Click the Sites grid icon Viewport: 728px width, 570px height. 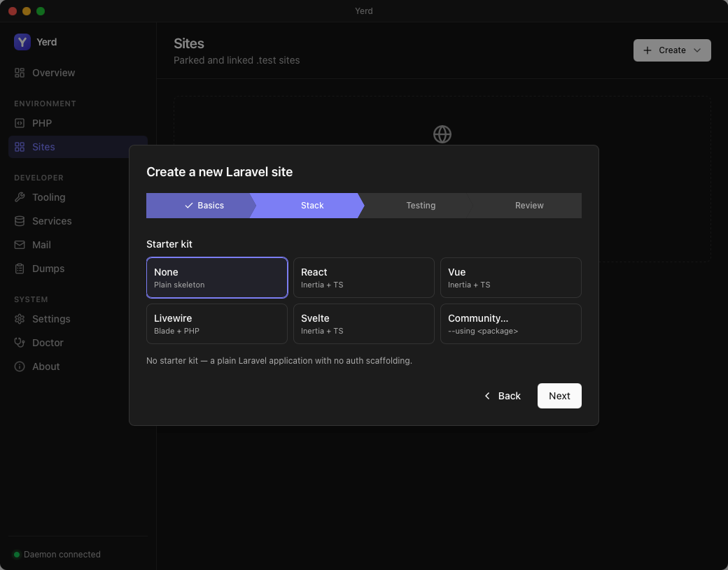point(20,147)
